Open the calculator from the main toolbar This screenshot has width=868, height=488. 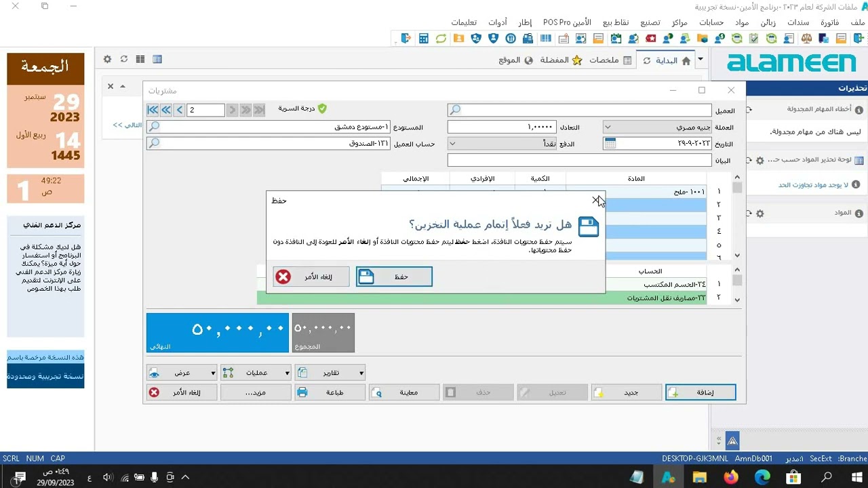[424, 39]
